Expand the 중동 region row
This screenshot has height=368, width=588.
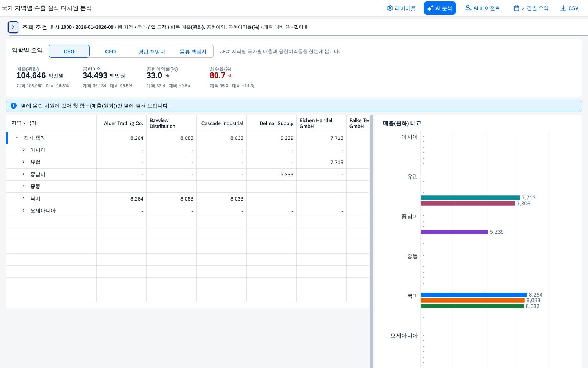tap(24, 186)
